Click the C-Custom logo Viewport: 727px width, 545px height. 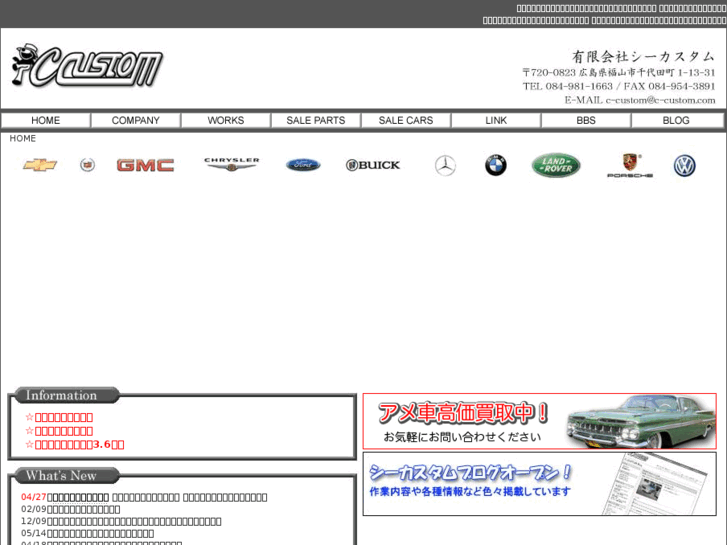click(x=87, y=65)
